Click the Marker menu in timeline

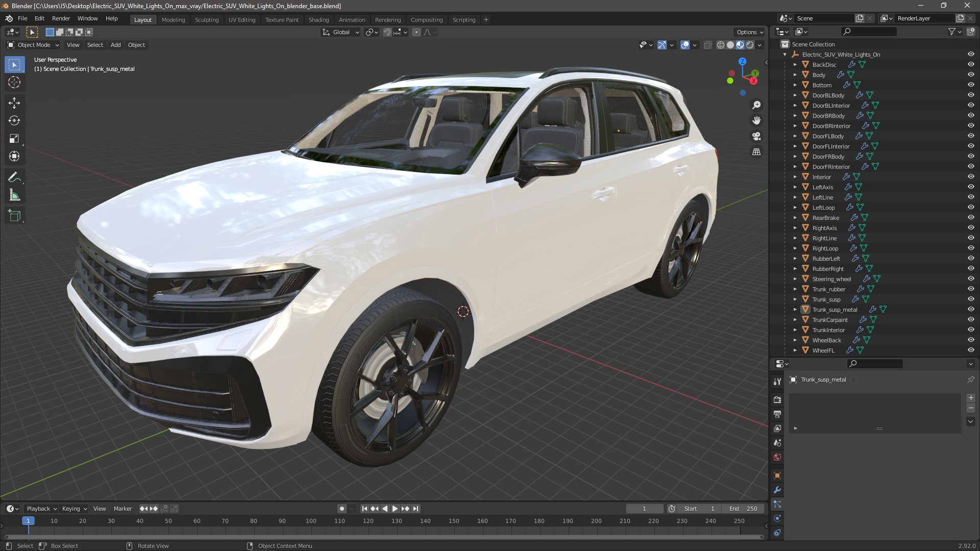(x=122, y=509)
